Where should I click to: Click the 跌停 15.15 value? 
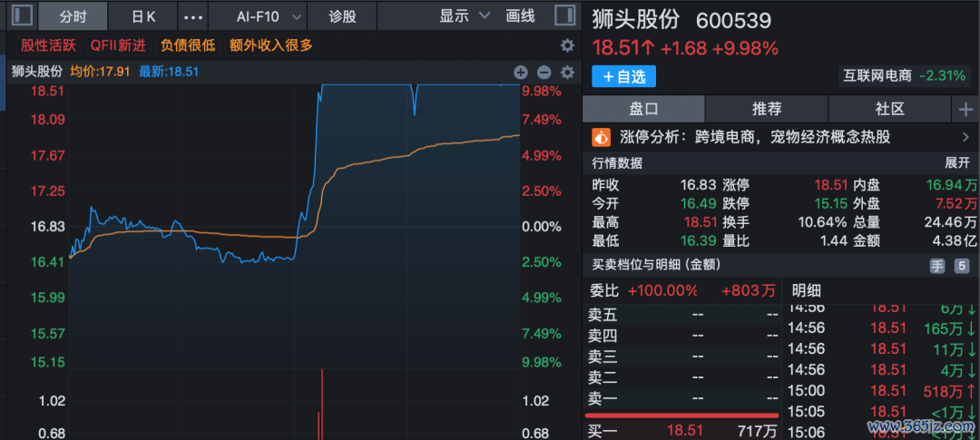[x=831, y=204]
